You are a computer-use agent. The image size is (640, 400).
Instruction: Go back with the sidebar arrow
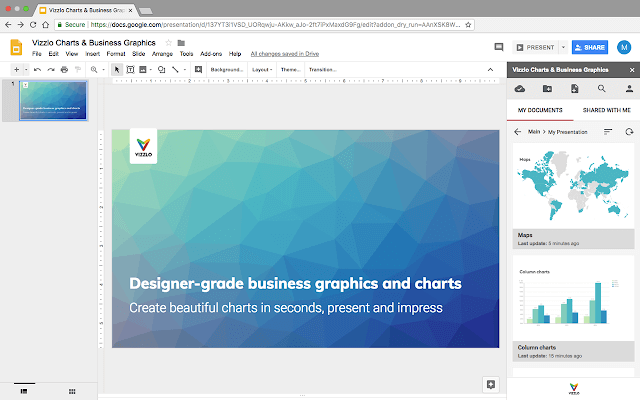click(x=518, y=132)
